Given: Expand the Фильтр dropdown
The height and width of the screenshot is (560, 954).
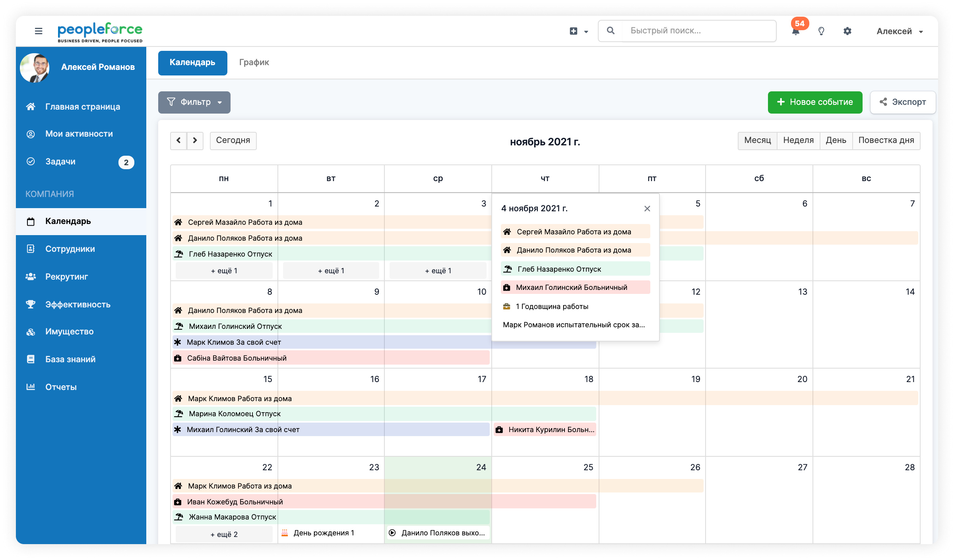Looking at the screenshot, I should (194, 102).
